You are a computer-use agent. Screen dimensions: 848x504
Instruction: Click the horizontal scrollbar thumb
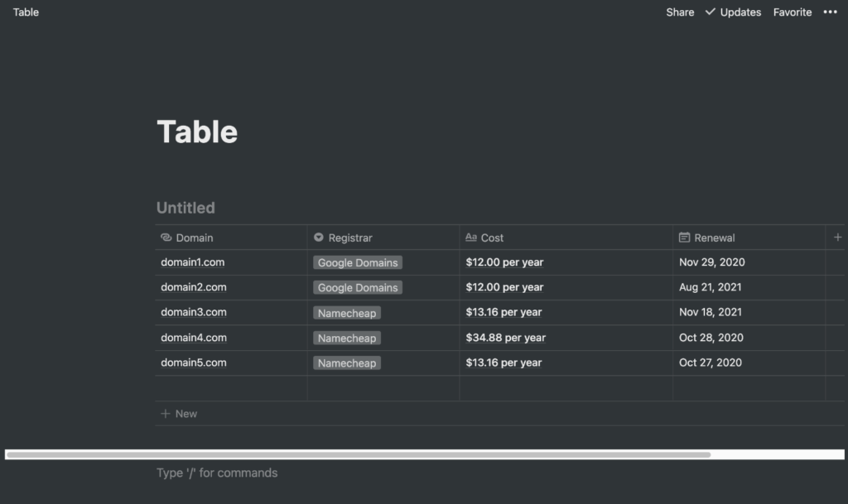(x=358, y=454)
